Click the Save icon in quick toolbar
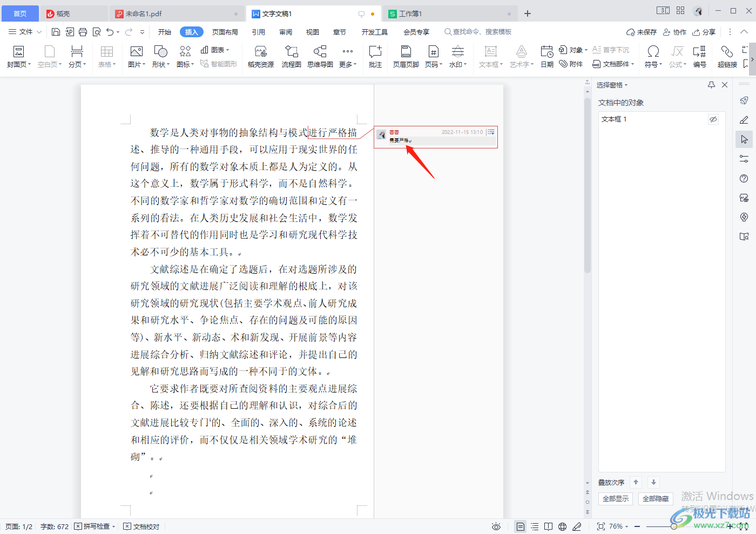 (x=56, y=32)
